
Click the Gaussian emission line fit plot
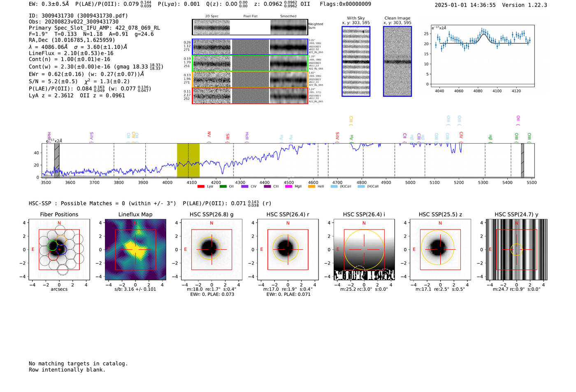483,56
